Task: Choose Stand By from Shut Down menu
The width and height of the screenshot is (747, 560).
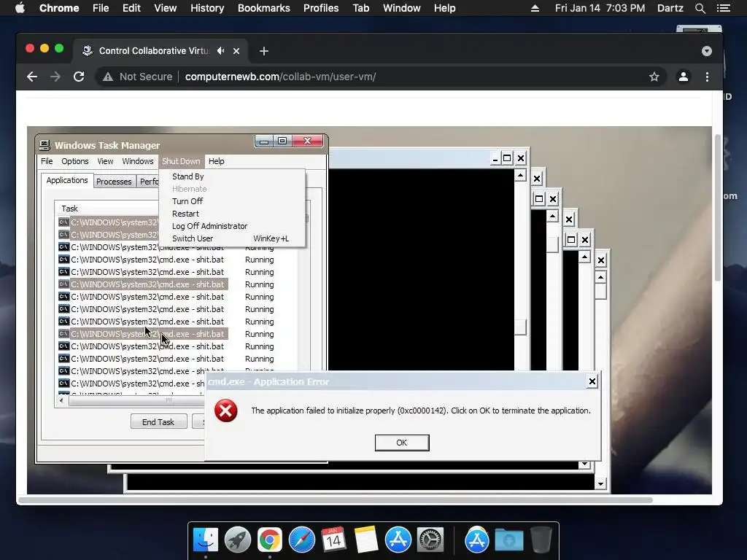Action: tap(187, 176)
